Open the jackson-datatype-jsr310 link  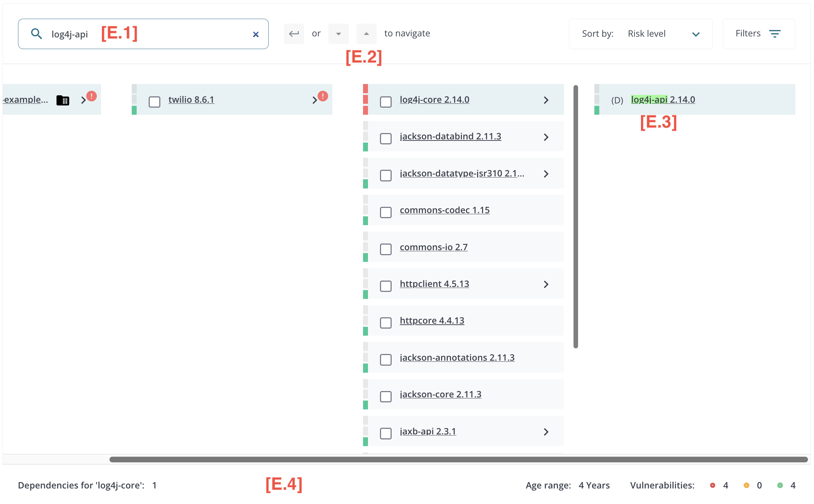pos(462,174)
